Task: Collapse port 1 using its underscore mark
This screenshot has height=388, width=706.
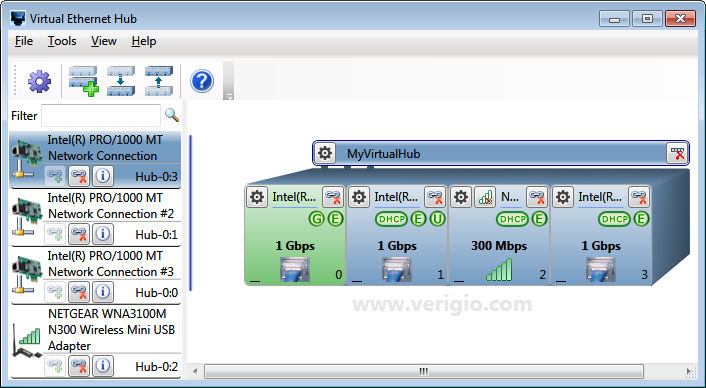Action: (357, 280)
